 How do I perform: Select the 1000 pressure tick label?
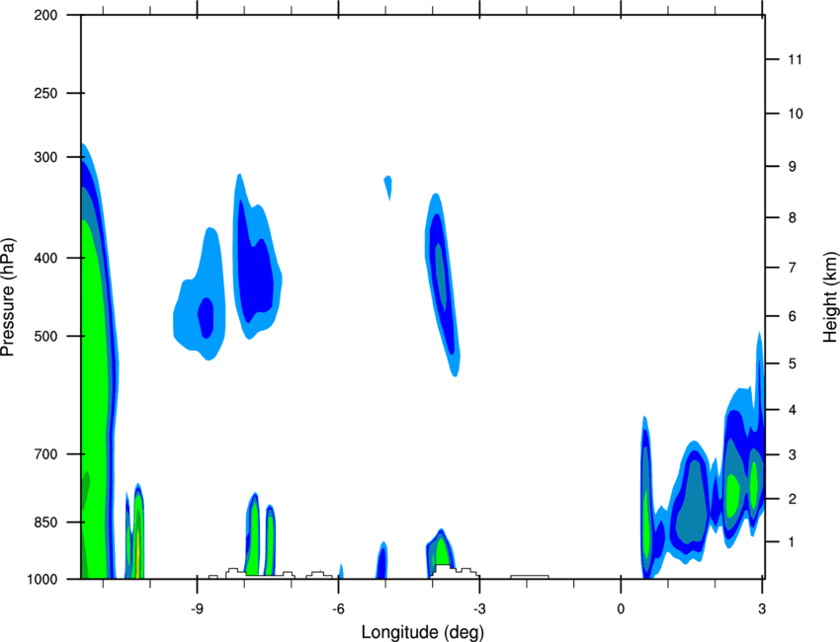click(x=42, y=579)
